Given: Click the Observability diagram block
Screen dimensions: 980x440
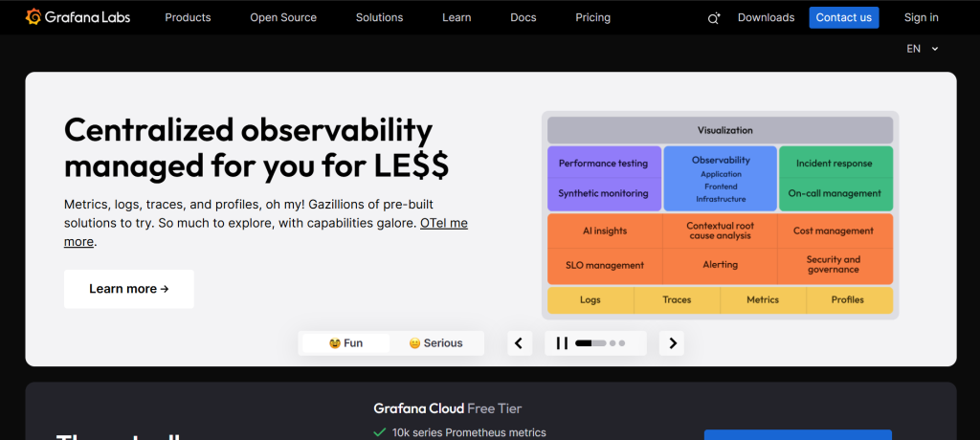Looking at the screenshot, I should [x=720, y=179].
